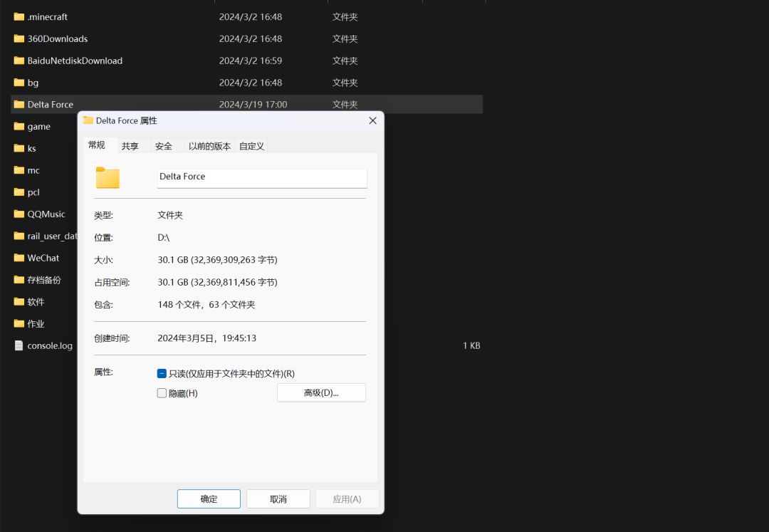This screenshot has width=769, height=532.
Task: Toggle the 只读 read-only checkbox
Action: point(162,374)
